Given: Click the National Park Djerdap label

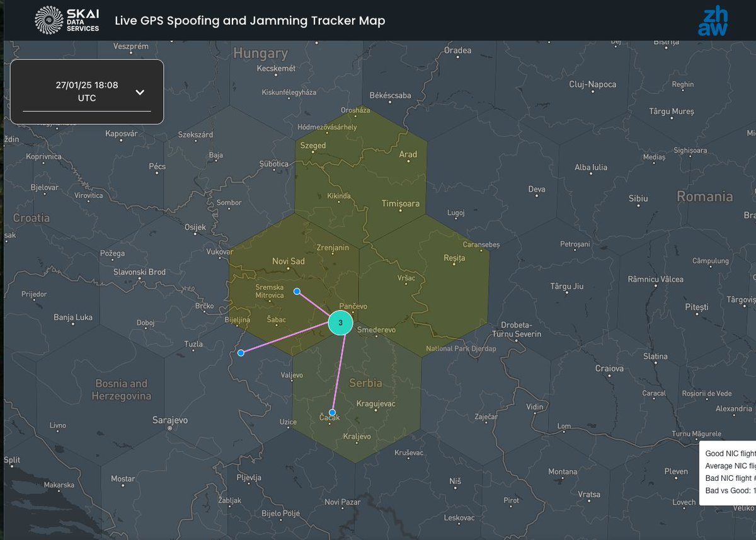Looking at the screenshot, I should coord(461,348).
